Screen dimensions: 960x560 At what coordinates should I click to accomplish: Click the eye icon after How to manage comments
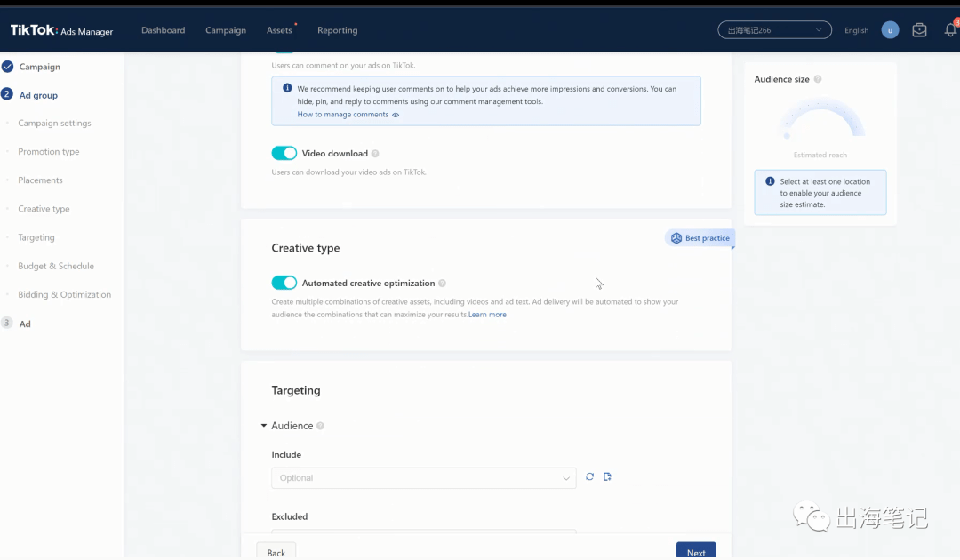coord(396,115)
